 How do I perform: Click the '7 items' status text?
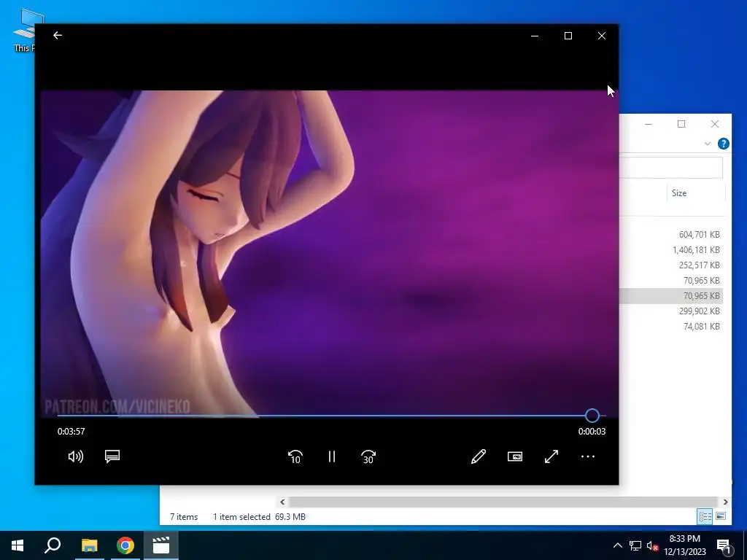point(184,517)
